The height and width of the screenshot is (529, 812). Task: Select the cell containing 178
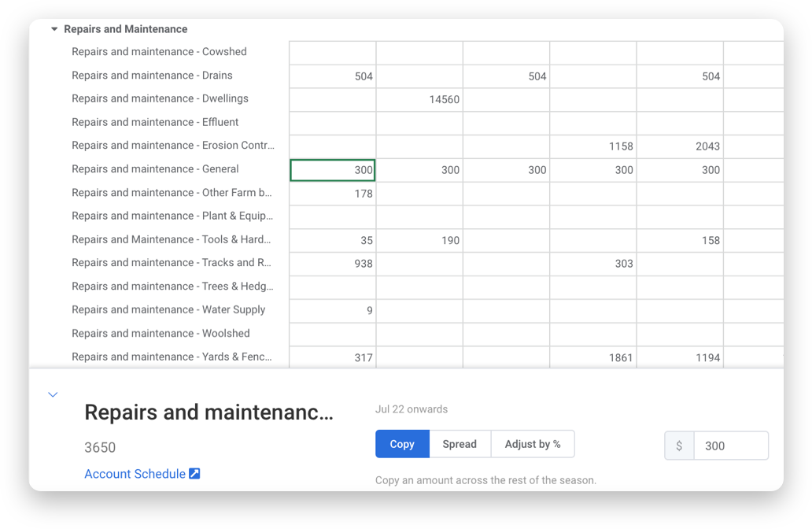point(332,193)
